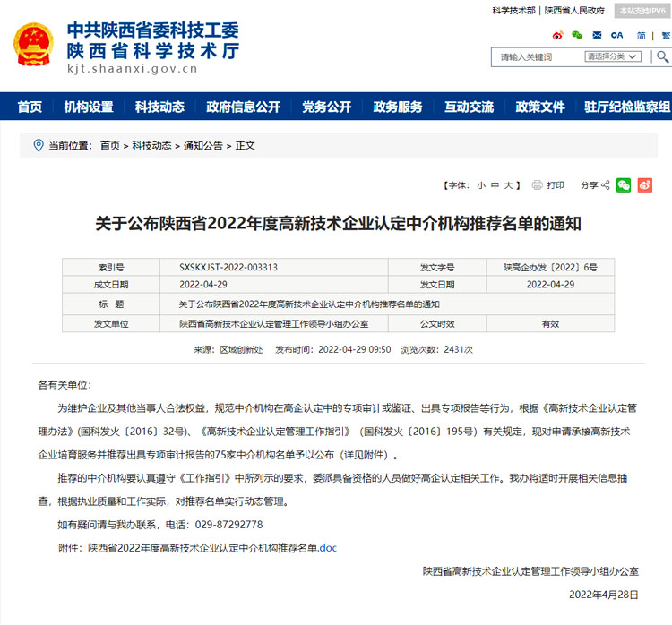The width and height of the screenshot is (672, 625).
Task: Click the printer icon to print
Action: 538,185
